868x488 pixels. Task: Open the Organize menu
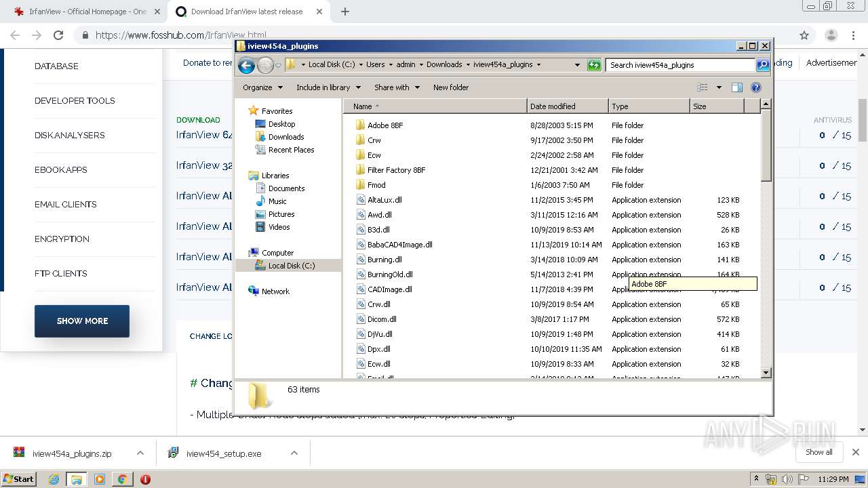click(x=262, y=87)
